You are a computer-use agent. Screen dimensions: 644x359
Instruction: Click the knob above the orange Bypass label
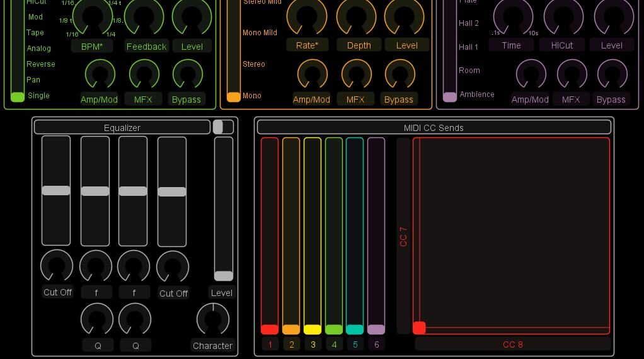[x=400, y=74]
